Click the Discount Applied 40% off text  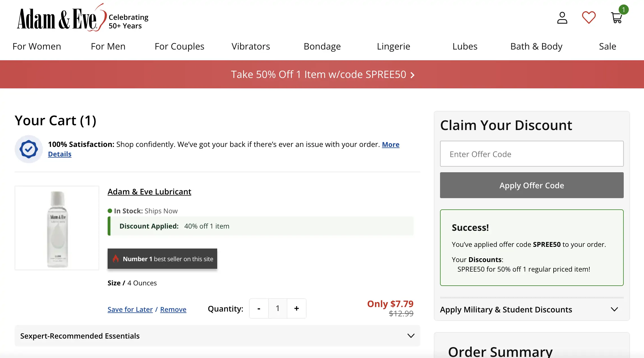[174, 226]
